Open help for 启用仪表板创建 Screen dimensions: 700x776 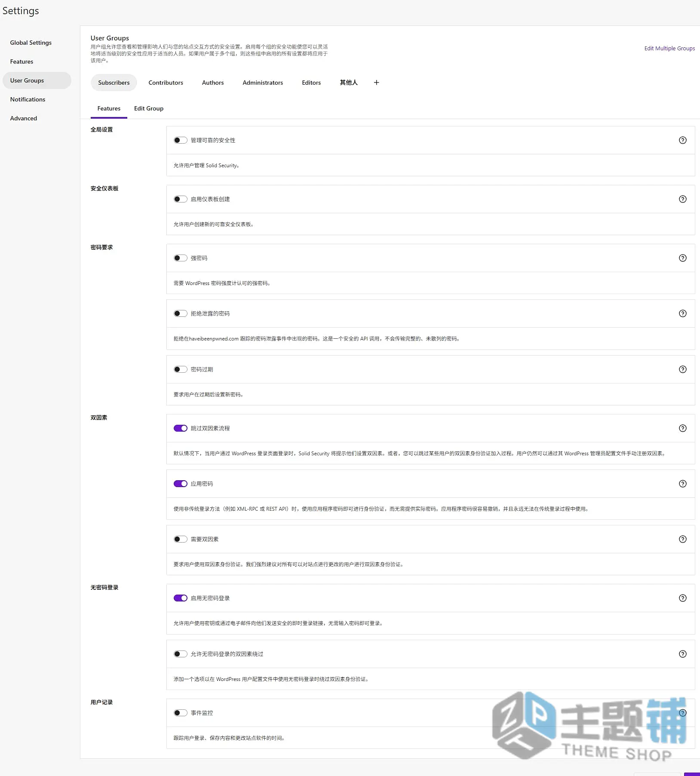pos(682,199)
